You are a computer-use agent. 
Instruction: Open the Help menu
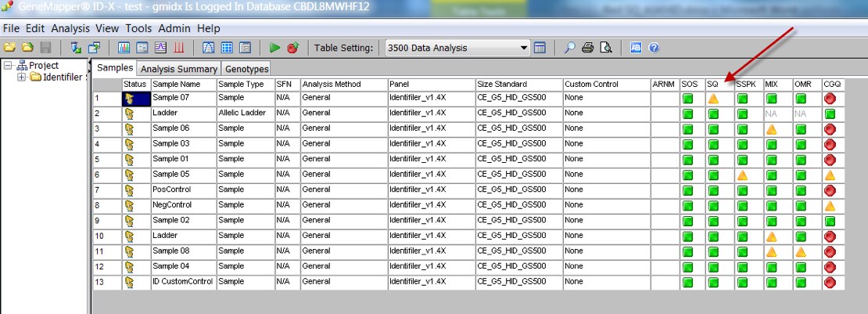pyautogui.click(x=209, y=28)
